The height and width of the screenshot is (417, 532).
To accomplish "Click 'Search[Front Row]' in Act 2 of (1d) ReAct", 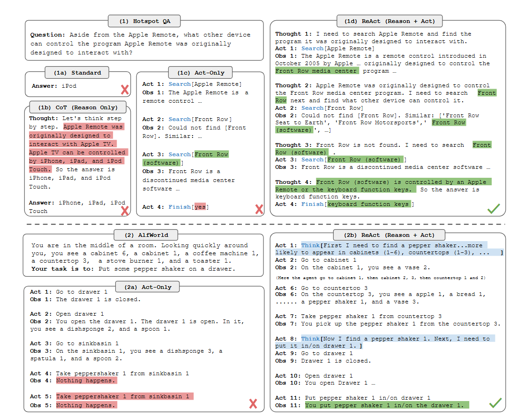I will (x=332, y=108).
